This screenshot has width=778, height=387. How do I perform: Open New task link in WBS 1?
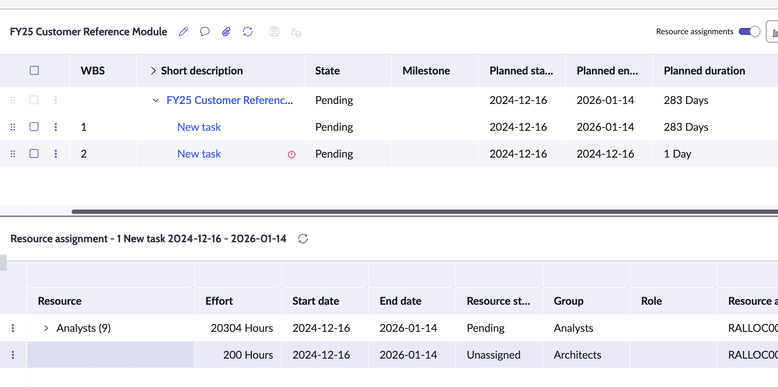(199, 127)
